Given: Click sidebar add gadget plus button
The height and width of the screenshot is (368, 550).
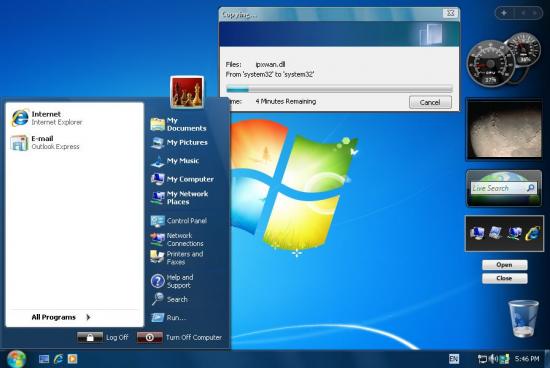Looking at the screenshot, I should click(504, 13).
